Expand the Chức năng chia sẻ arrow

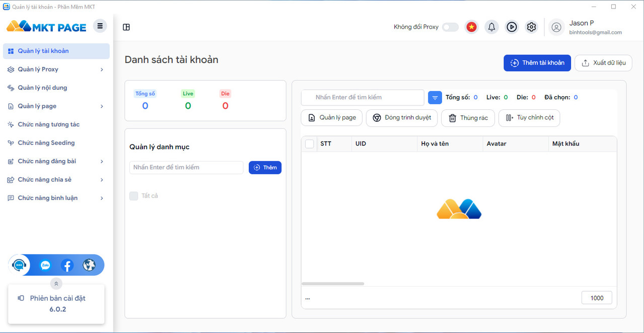(102, 180)
